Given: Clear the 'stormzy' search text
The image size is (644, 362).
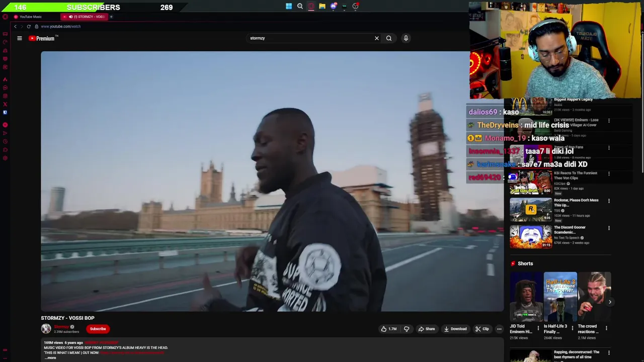Looking at the screenshot, I should (376, 38).
